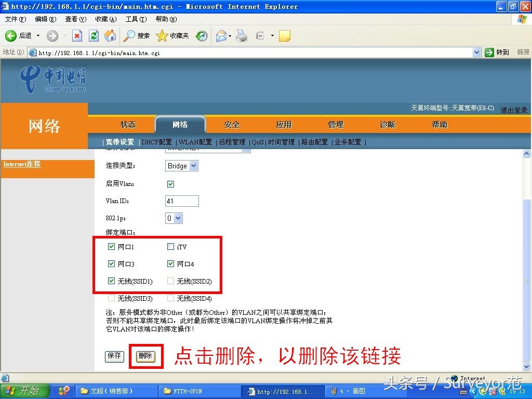532x399 pixels.
Task: Click inside the Vlan ID input field
Action: click(x=181, y=201)
